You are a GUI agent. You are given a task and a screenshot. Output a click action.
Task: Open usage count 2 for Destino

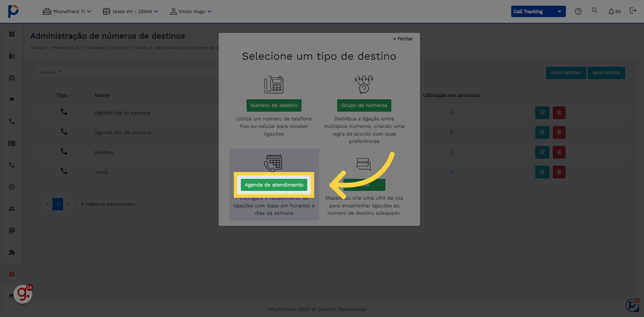click(x=451, y=152)
